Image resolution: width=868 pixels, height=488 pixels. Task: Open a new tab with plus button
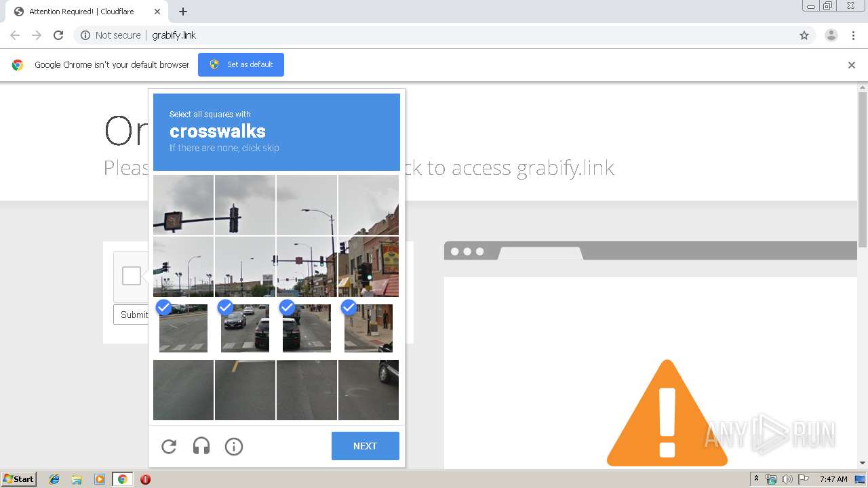click(183, 12)
